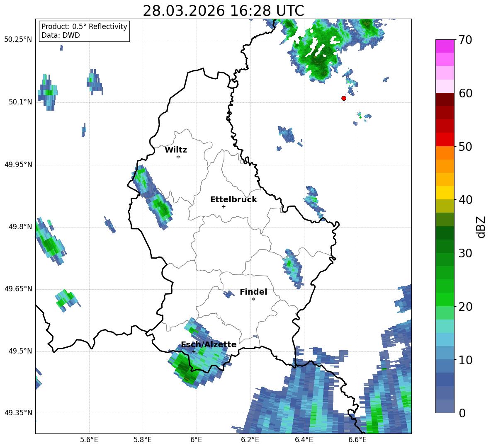
Task: Click the red dot station marker
Action: (344, 98)
